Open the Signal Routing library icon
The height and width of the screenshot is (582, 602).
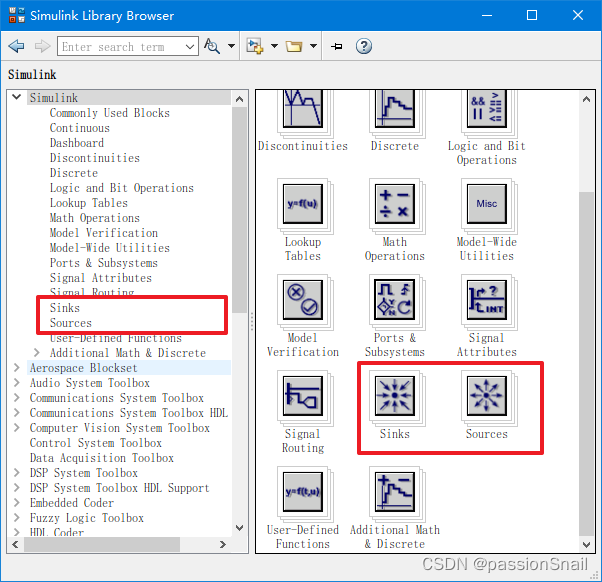[x=303, y=396]
